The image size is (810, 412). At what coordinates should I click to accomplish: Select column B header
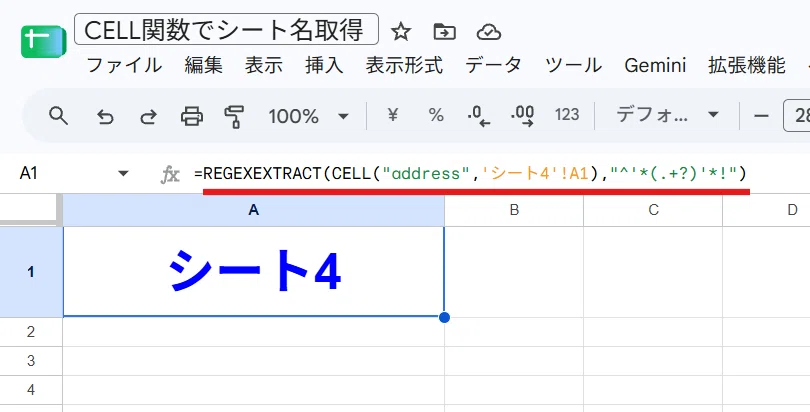click(x=514, y=210)
